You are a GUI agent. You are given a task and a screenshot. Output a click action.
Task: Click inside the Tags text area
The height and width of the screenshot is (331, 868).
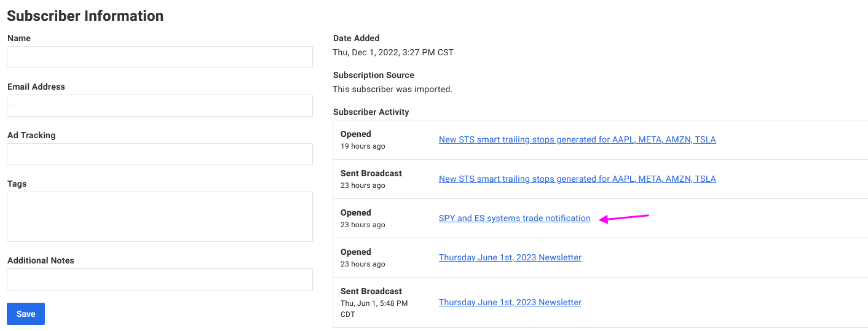click(x=160, y=217)
